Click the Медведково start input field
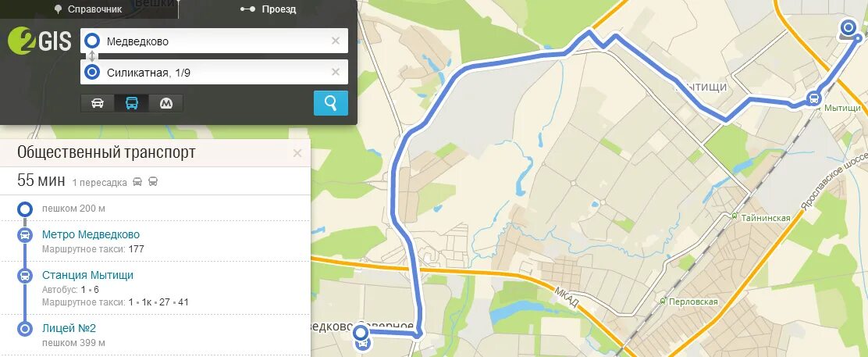 [214, 41]
